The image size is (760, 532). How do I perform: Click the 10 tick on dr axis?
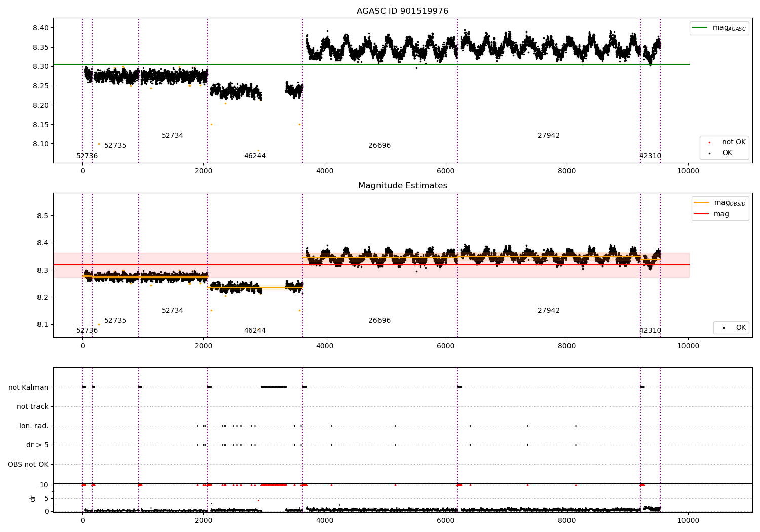(x=44, y=485)
